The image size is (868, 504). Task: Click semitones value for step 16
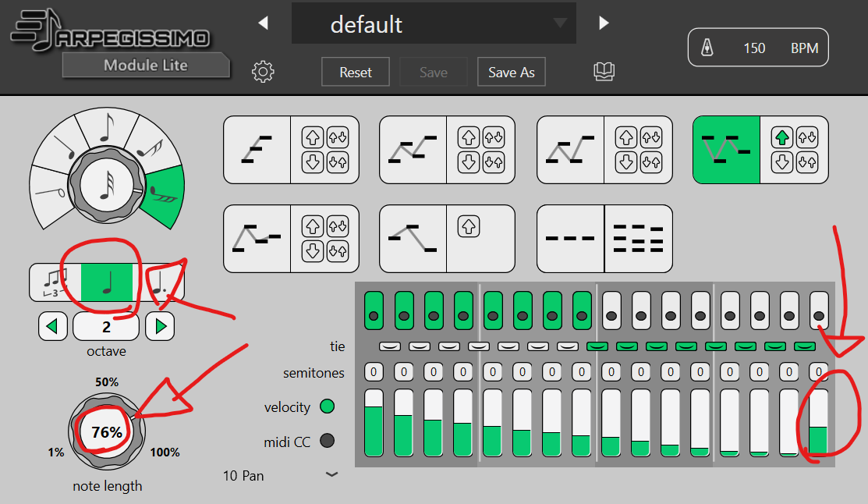[x=819, y=371]
